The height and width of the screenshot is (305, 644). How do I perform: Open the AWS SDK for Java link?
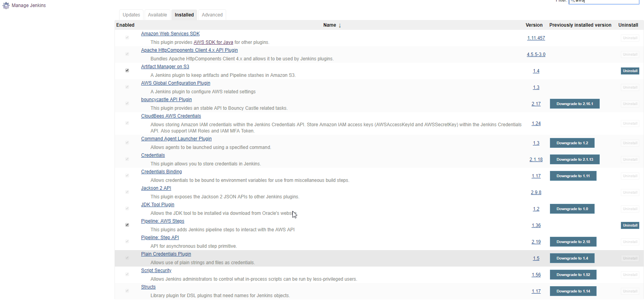(x=213, y=42)
